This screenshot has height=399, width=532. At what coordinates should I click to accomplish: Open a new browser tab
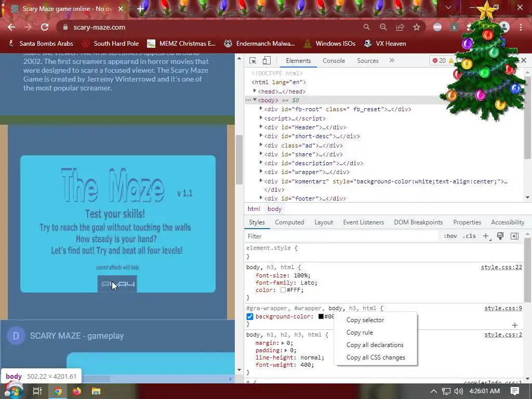[x=140, y=9]
